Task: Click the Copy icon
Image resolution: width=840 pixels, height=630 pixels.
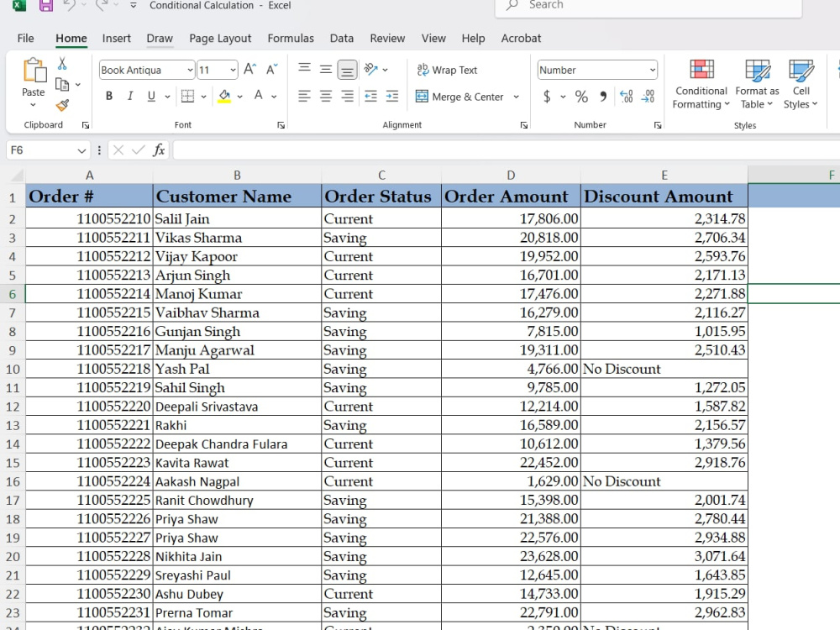Action: (62, 85)
